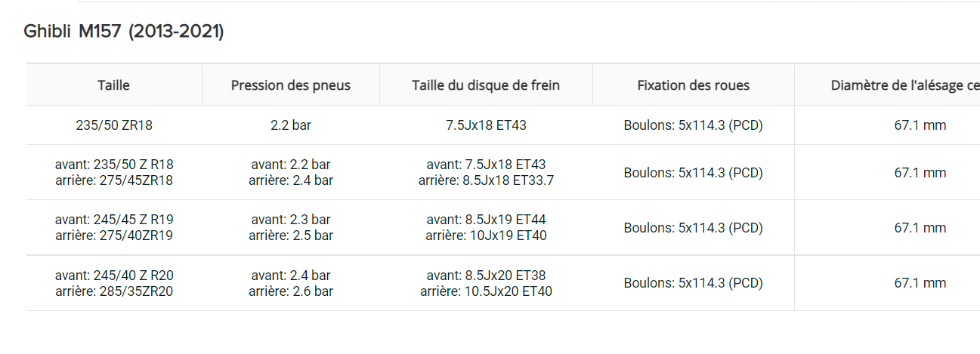Select the arrière: 8.5Jx18 ET33.7 rim text
Viewport: 980px width, 354px height.
click(x=486, y=180)
